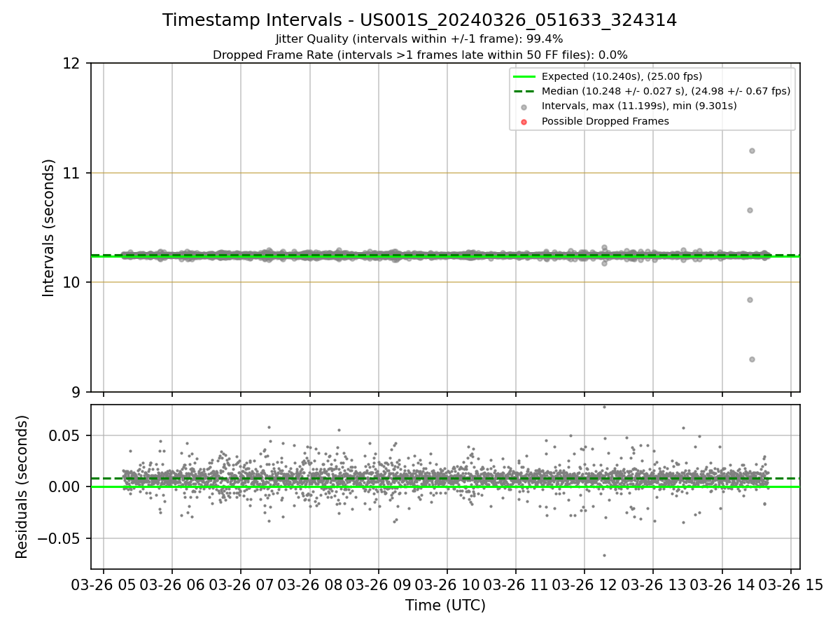This screenshot has width=840, height=630.
Task: Click the red Possible Dropped Frames legend dot
Action: (x=525, y=121)
